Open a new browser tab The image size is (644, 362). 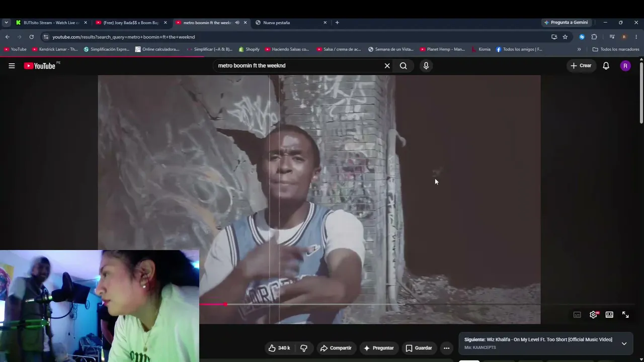click(x=337, y=23)
